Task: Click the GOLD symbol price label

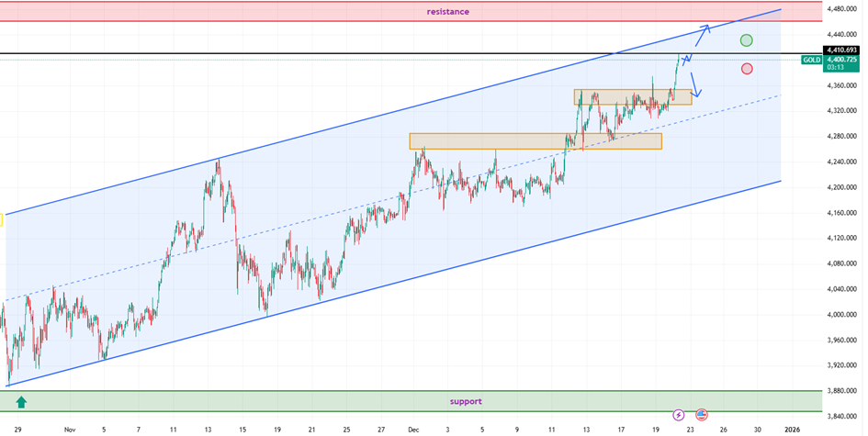Action: point(812,60)
